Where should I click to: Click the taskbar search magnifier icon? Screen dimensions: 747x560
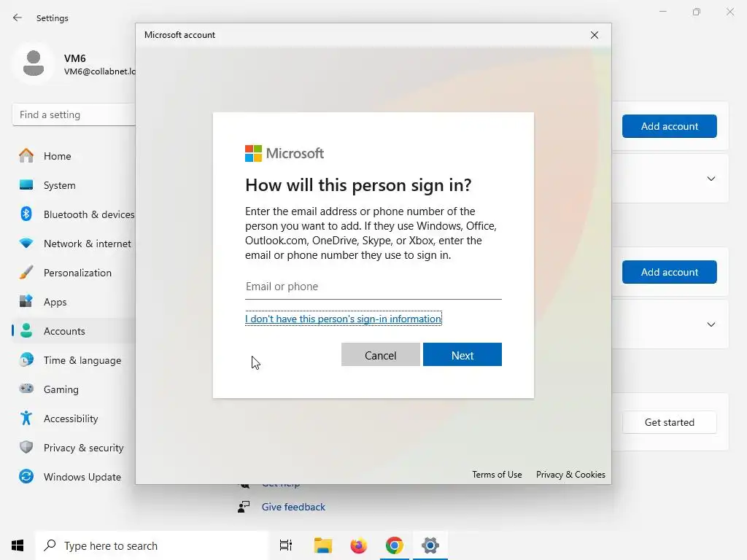click(x=50, y=545)
